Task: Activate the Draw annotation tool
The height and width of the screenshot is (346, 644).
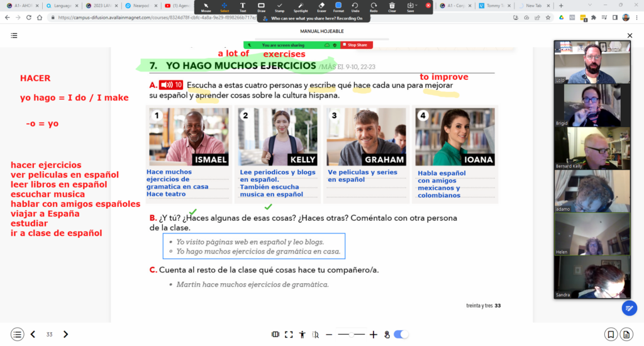Action: pos(261,7)
